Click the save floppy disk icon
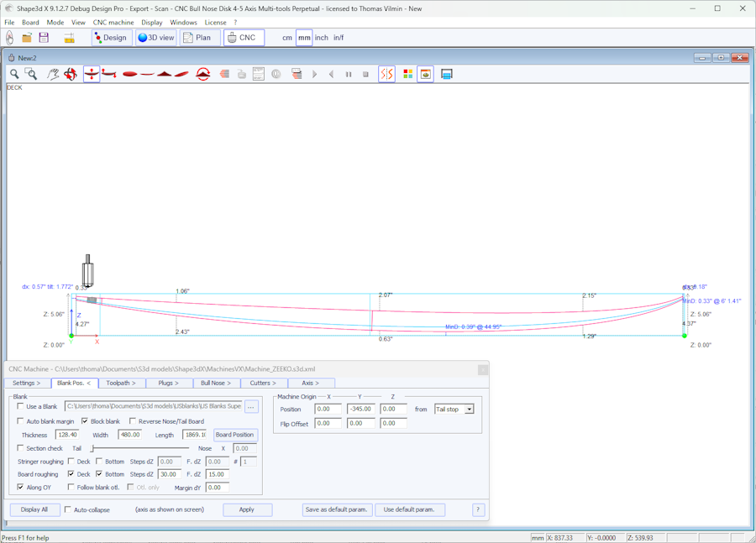The height and width of the screenshot is (543, 756). click(x=45, y=38)
